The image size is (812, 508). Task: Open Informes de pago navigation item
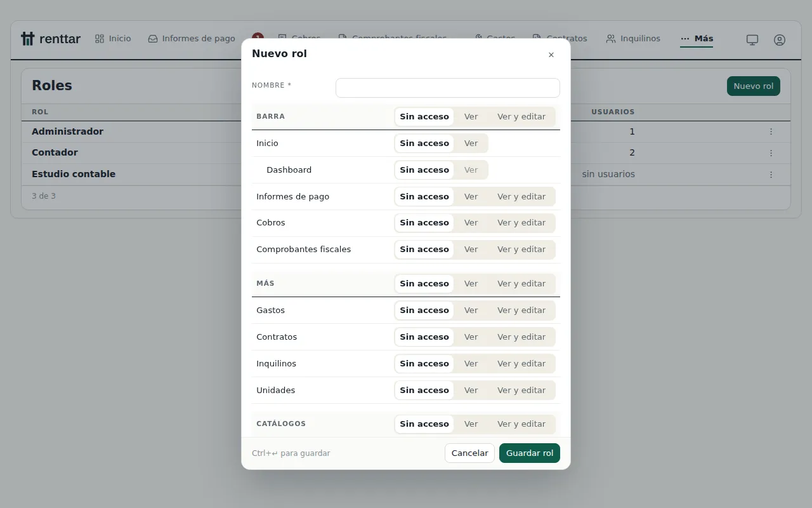(192, 39)
